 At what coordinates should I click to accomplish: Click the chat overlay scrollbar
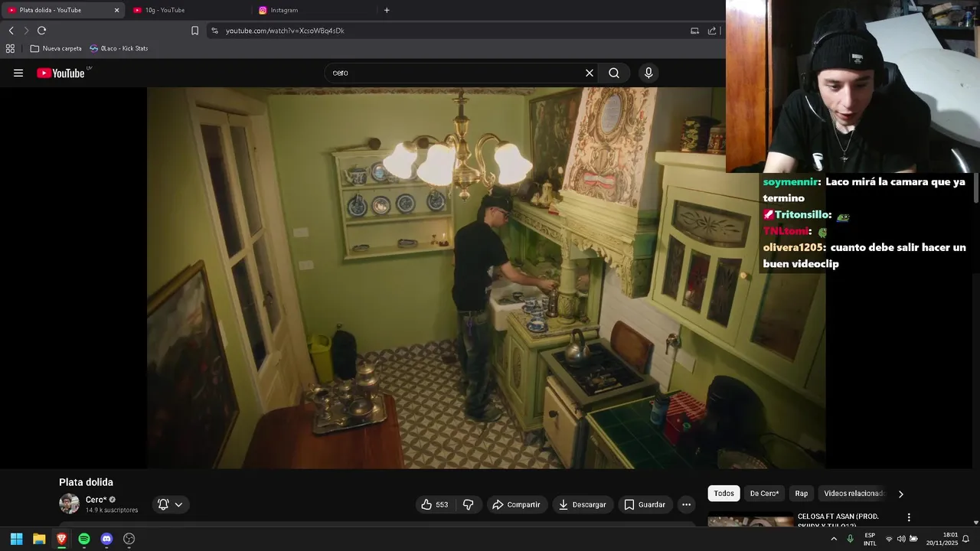976,188
